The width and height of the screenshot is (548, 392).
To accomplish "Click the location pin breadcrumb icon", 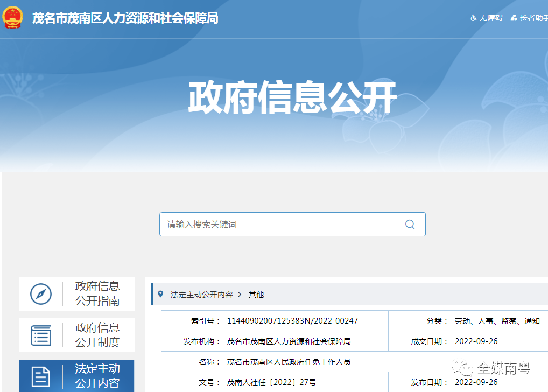I will [160, 294].
